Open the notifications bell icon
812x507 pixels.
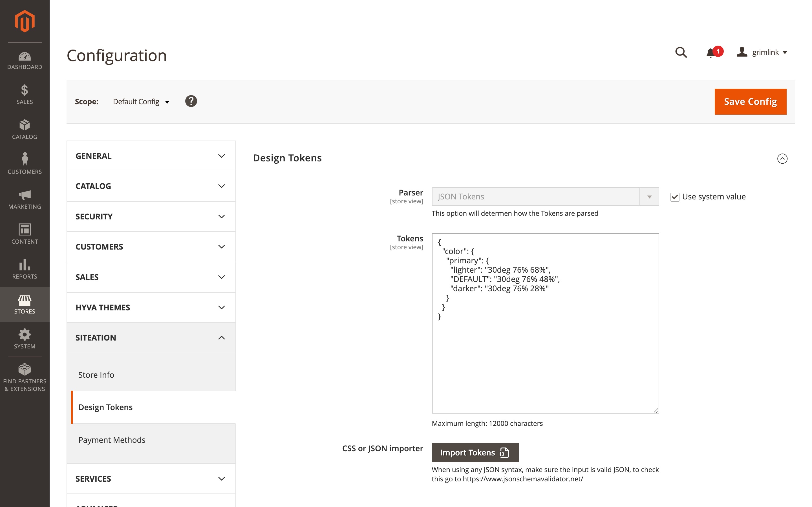pyautogui.click(x=710, y=53)
